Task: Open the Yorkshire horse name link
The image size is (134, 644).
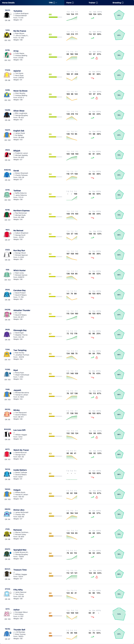Action: point(18,11)
